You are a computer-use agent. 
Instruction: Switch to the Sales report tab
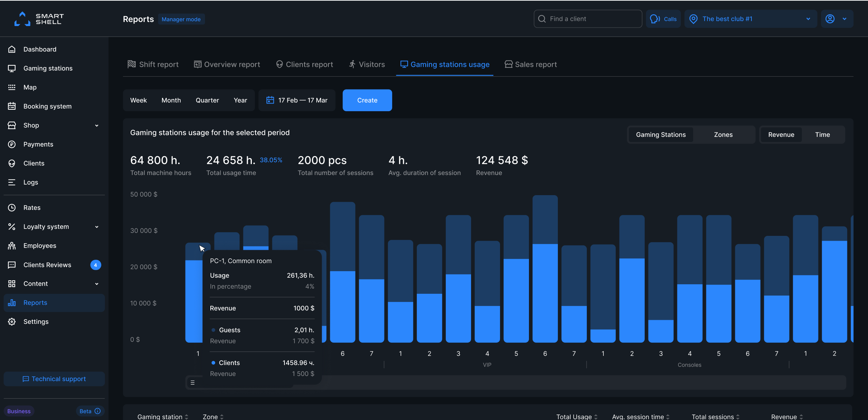coord(530,65)
